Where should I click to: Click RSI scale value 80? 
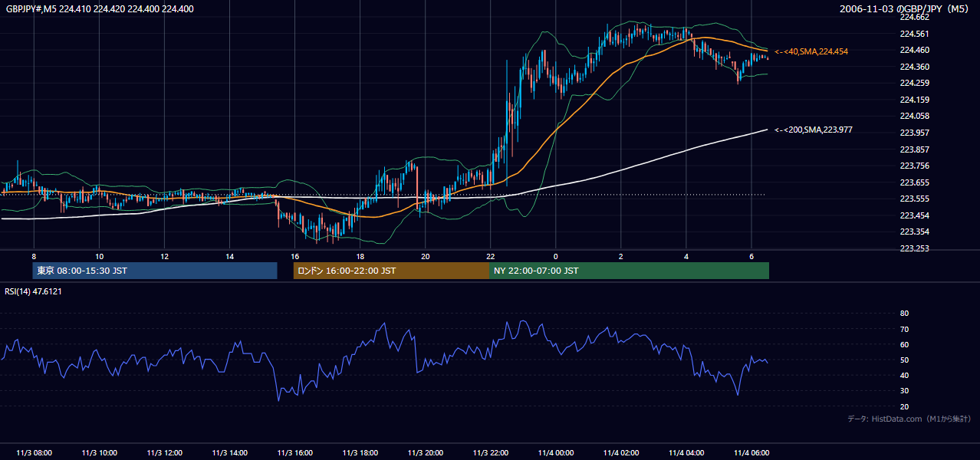coord(904,314)
